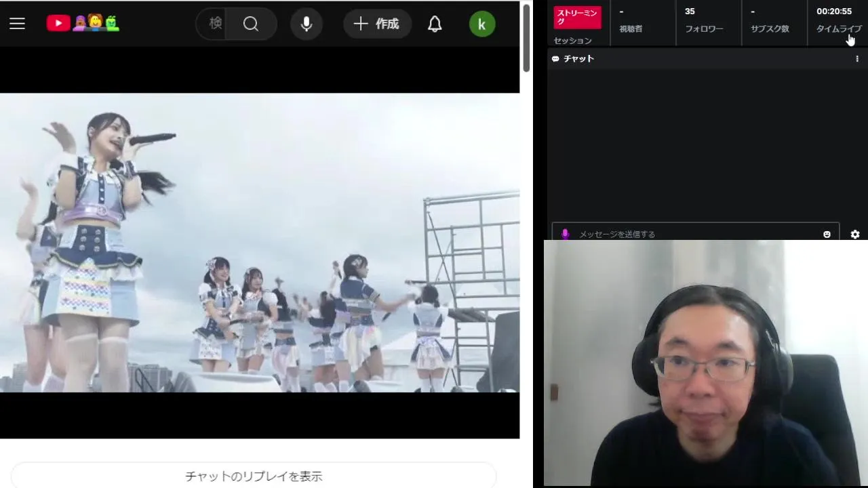Open the emoji picker in chat box
Viewport: 868px width, 488px height.
coord(827,234)
